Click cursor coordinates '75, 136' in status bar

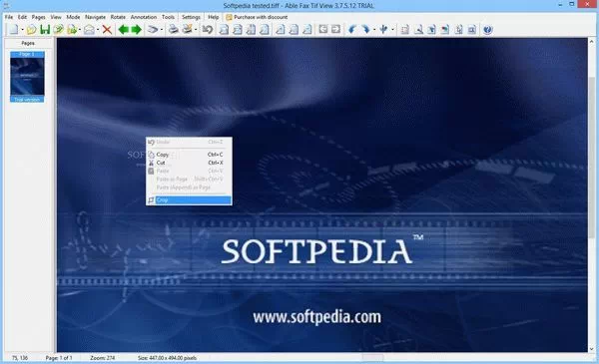(x=20, y=358)
